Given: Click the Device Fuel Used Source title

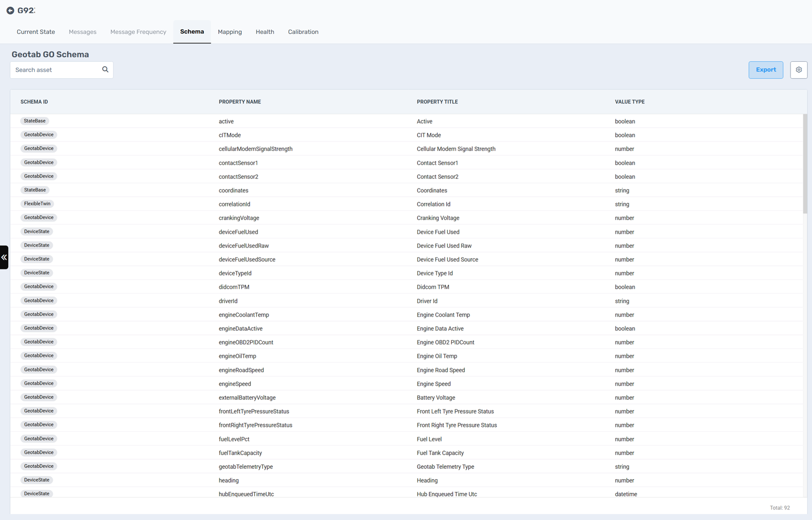Looking at the screenshot, I should [x=447, y=260].
